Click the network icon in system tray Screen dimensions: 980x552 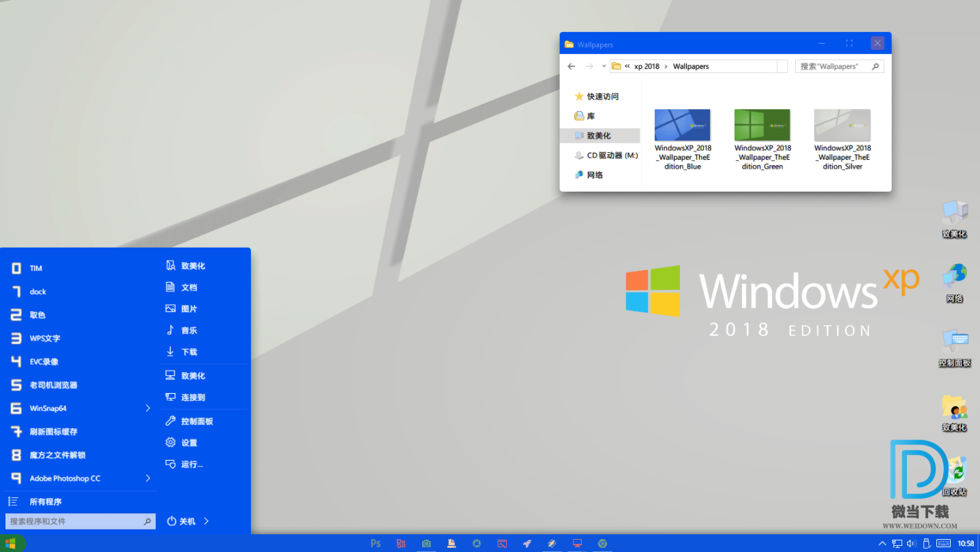tap(897, 544)
